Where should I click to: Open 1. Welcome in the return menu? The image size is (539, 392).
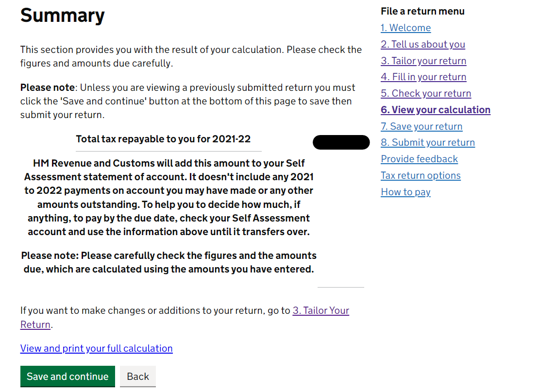405,28
